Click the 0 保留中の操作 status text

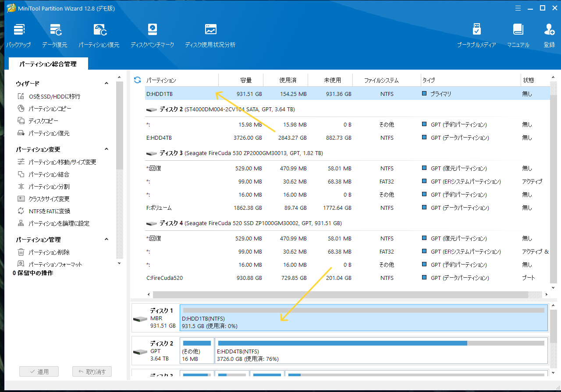click(x=33, y=273)
